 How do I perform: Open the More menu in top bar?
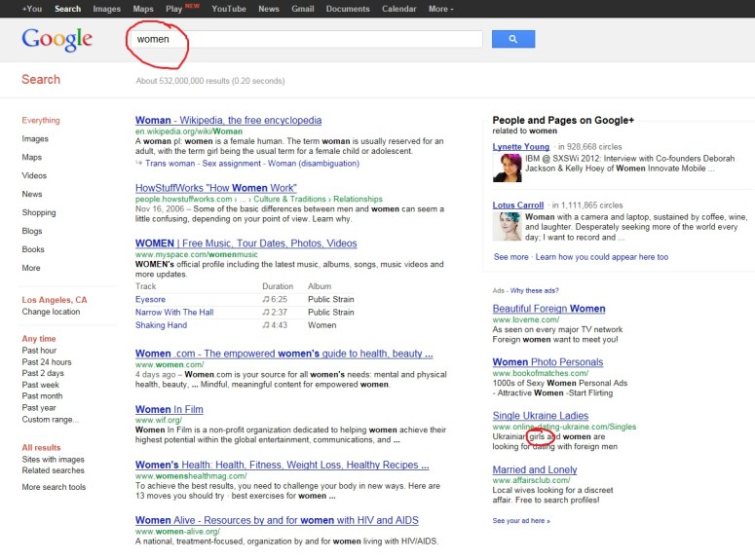pyautogui.click(x=441, y=9)
